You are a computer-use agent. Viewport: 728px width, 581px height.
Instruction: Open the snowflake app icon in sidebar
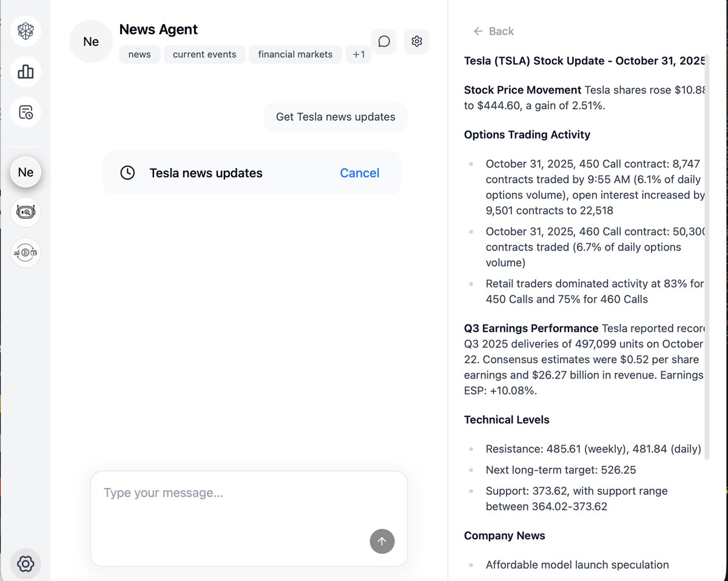(25, 30)
